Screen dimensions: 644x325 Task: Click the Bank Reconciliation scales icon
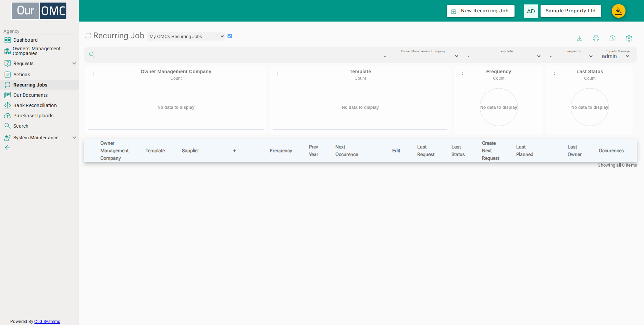tap(8, 105)
